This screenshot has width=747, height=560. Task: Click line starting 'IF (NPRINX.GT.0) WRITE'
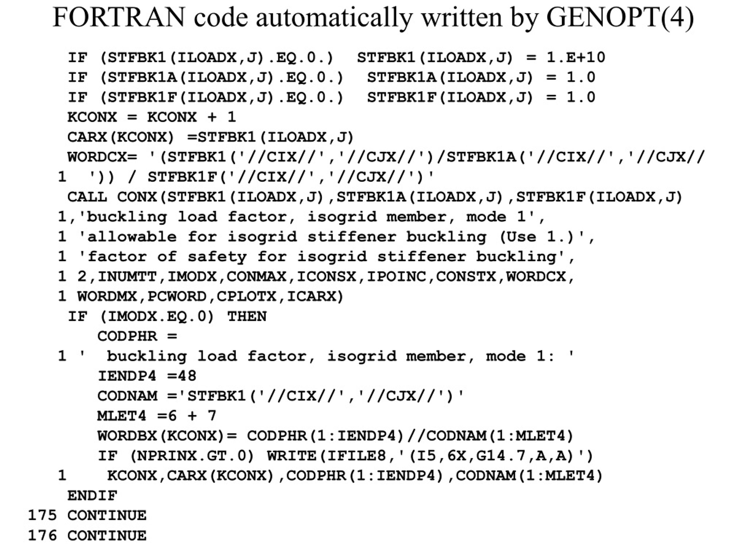(345, 456)
